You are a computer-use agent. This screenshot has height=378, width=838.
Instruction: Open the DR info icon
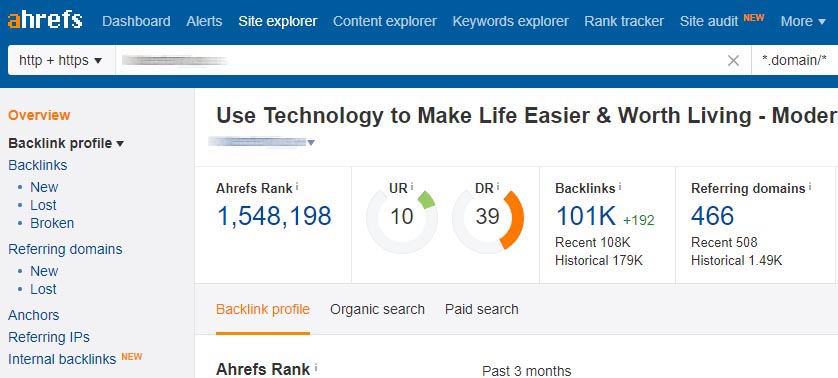point(498,187)
